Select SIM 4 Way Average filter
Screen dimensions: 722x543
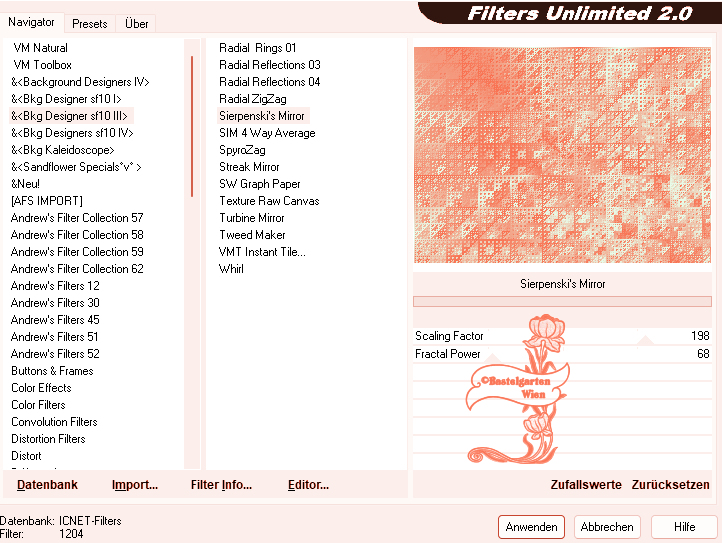(267, 133)
